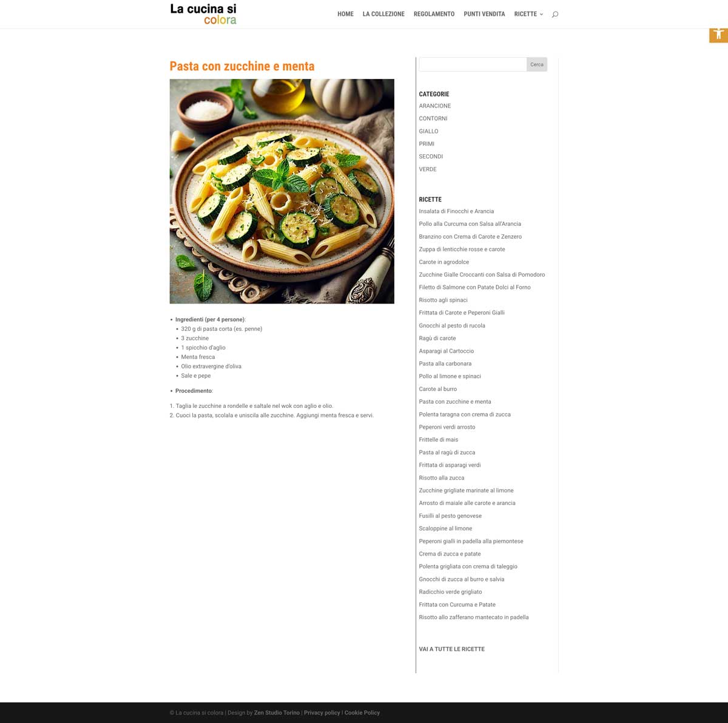The width and height of the screenshot is (728, 723).
Task: Open the accessibility widget icon
Action: tap(719, 34)
